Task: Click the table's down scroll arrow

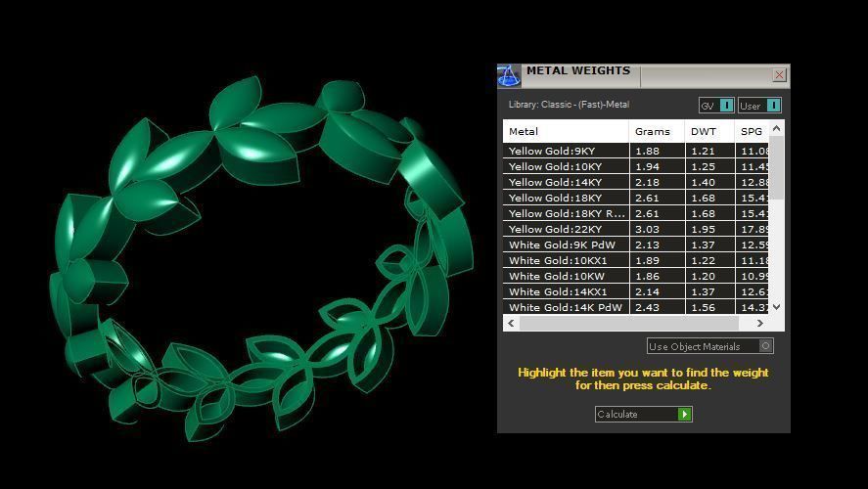Action: pyautogui.click(x=777, y=307)
